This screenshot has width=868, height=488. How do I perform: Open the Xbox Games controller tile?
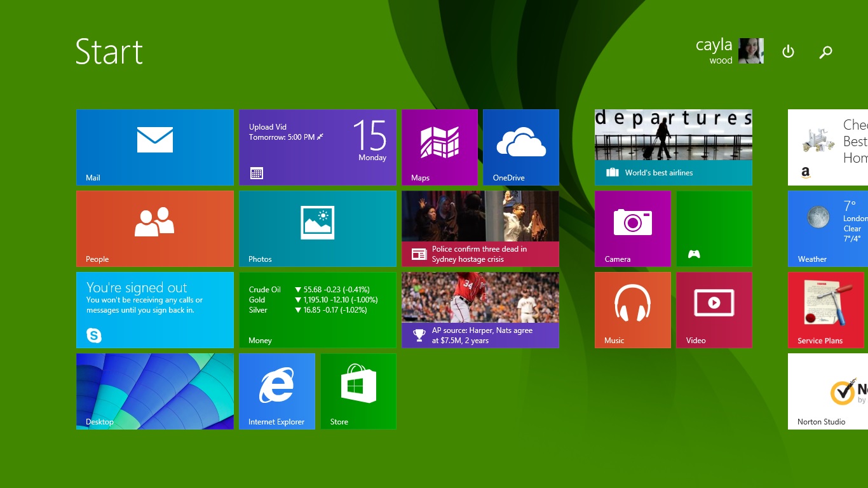714,229
